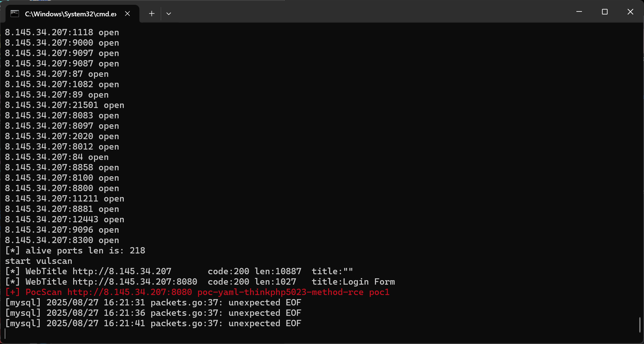This screenshot has width=644, height=344.
Task: Click the 'start vulscan' text
Action: [39, 261]
